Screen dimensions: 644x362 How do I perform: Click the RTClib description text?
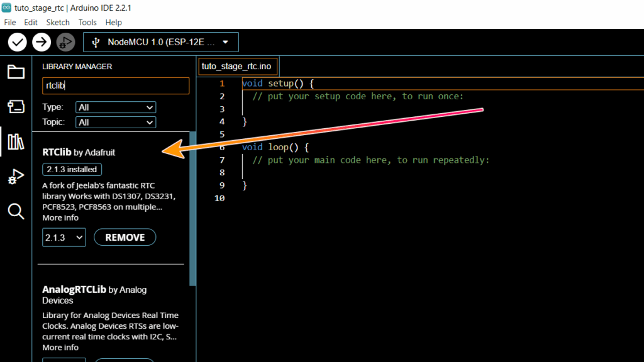[x=109, y=196]
